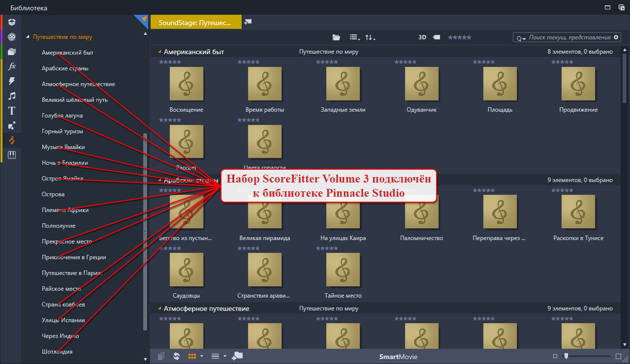The width and height of the screenshot is (630, 364).
Task: Open the grouping list dropdown in toolbar
Action: pyautogui.click(x=354, y=37)
